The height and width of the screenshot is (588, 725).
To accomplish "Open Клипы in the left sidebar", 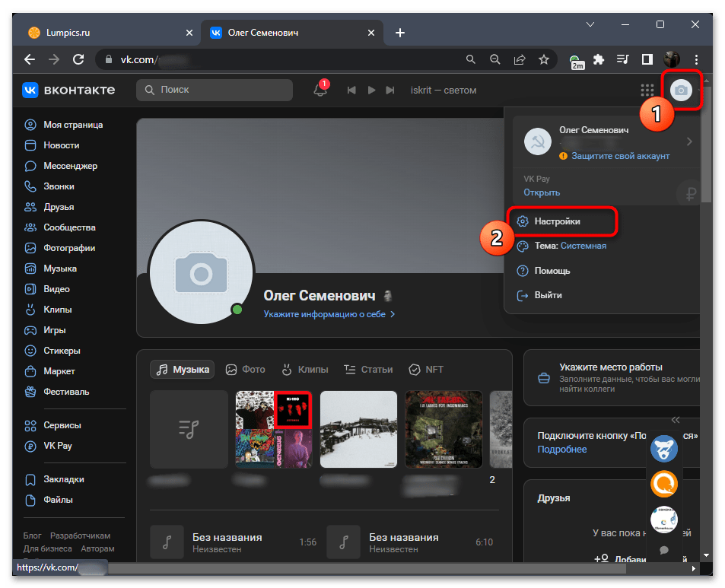I will coord(49,310).
